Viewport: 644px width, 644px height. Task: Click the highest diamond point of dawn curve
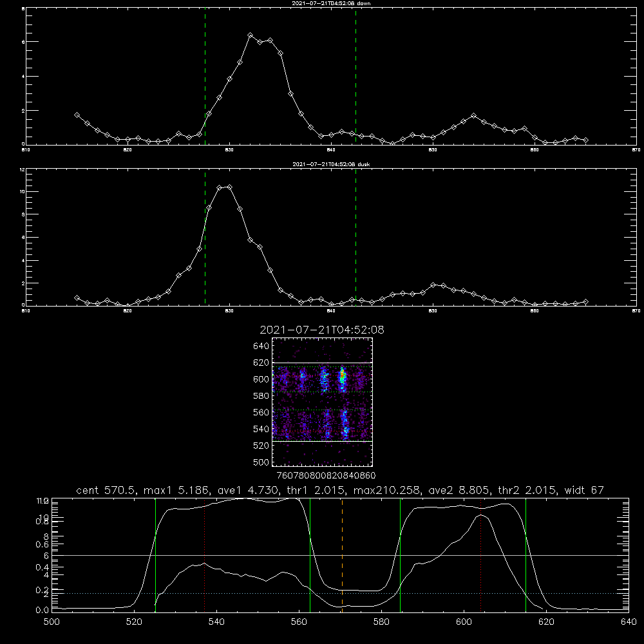(x=250, y=35)
